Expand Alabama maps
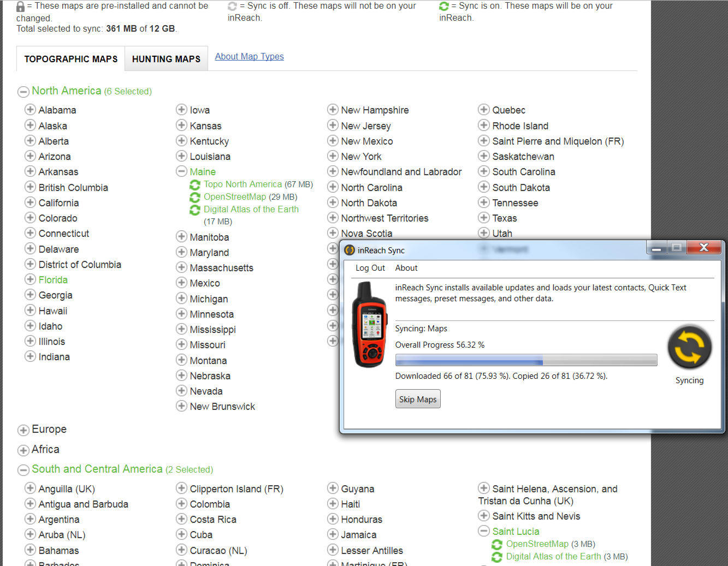Viewport: 728px width, 566px height. [x=30, y=109]
